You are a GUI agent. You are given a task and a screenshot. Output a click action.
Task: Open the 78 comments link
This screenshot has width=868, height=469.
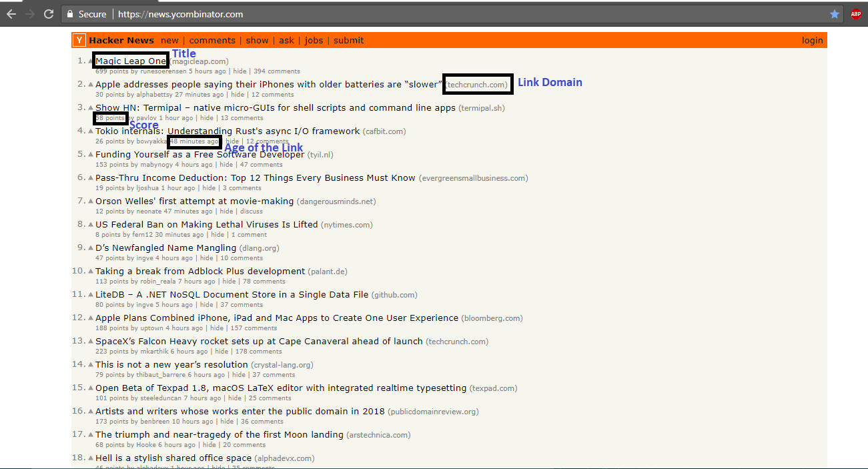point(264,282)
